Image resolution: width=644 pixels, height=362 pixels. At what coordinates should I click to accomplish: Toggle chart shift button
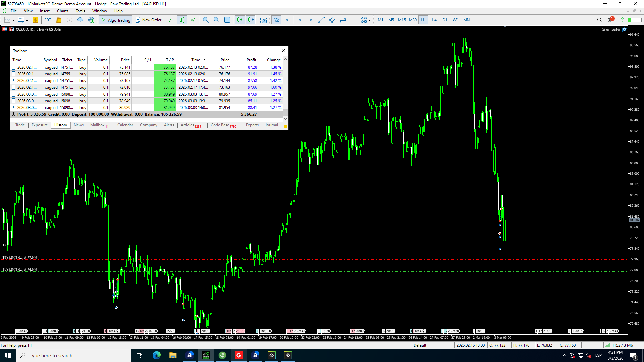tap(251, 20)
